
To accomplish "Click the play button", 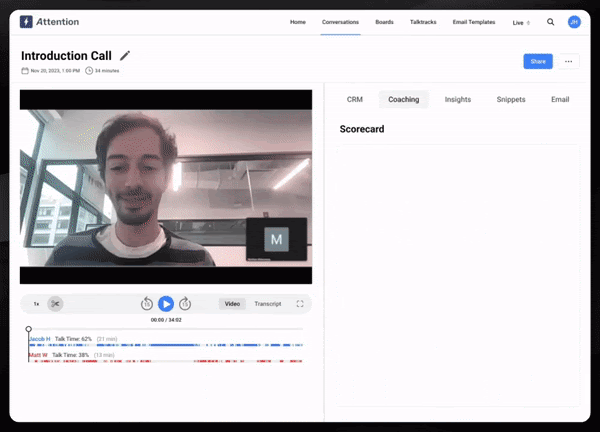I will (166, 304).
